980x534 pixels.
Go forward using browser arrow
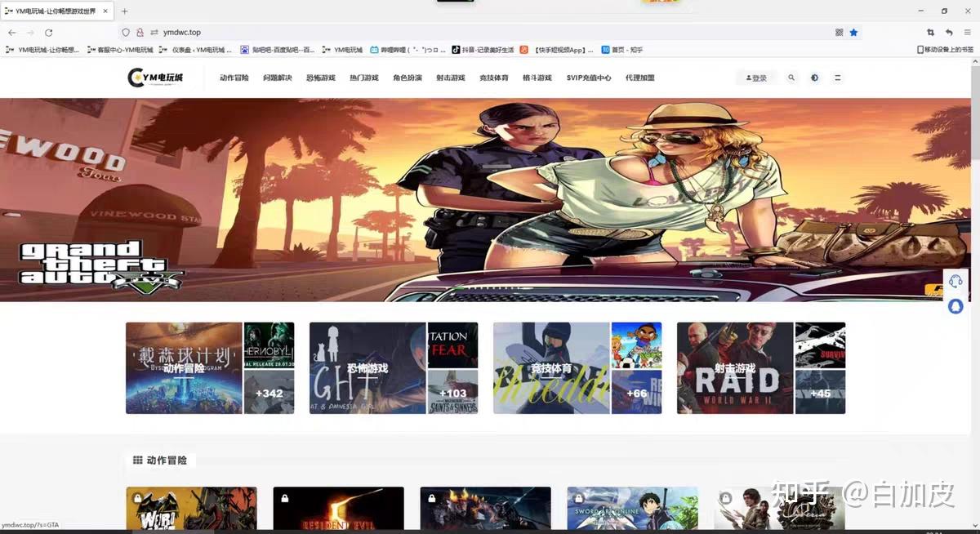tap(30, 32)
